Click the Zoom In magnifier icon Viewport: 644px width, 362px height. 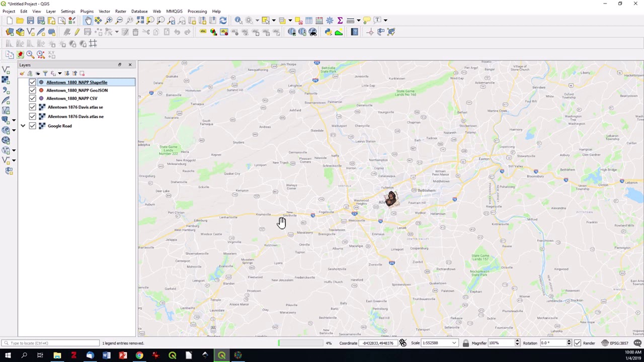click(109, 20)
